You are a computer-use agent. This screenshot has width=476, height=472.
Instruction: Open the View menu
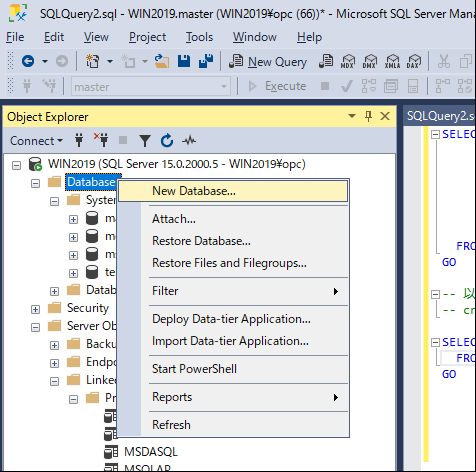96,37
